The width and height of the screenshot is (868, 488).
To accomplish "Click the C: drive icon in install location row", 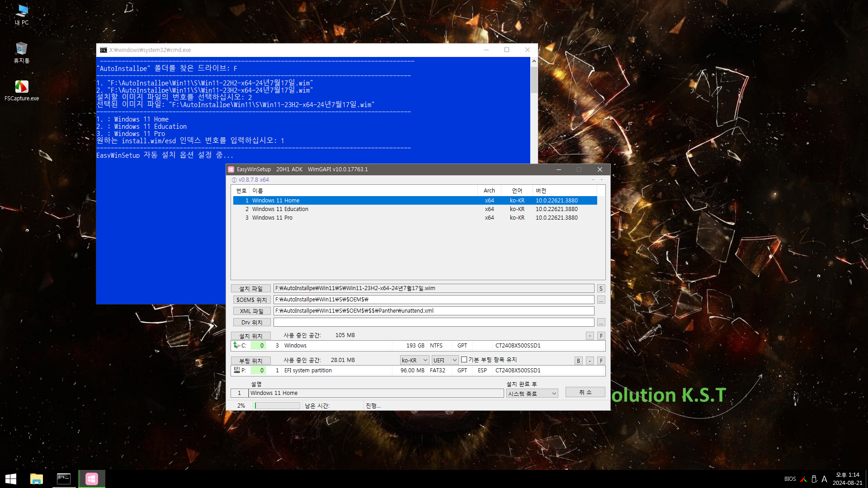I will (236, 345).
